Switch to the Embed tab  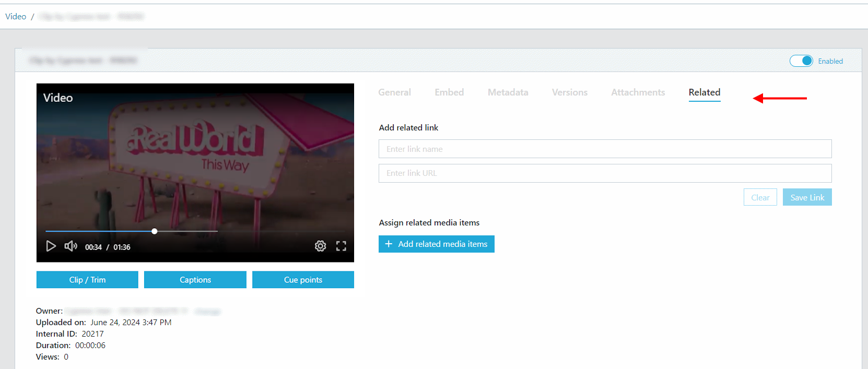point(449,92)
